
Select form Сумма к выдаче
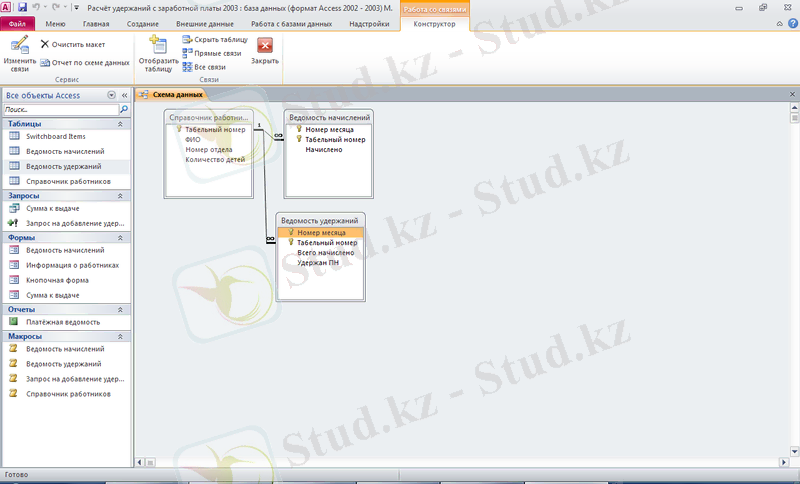pos(66,295)
